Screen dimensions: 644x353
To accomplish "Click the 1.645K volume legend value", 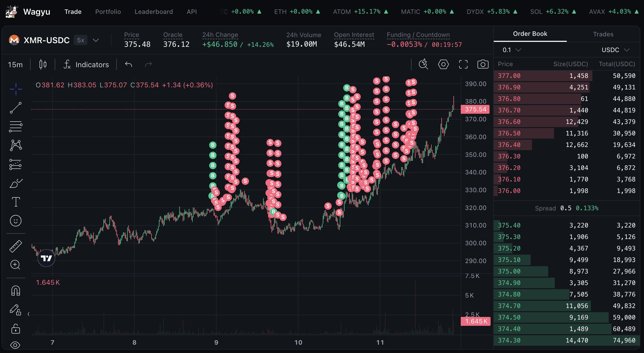I will [48, 282].
